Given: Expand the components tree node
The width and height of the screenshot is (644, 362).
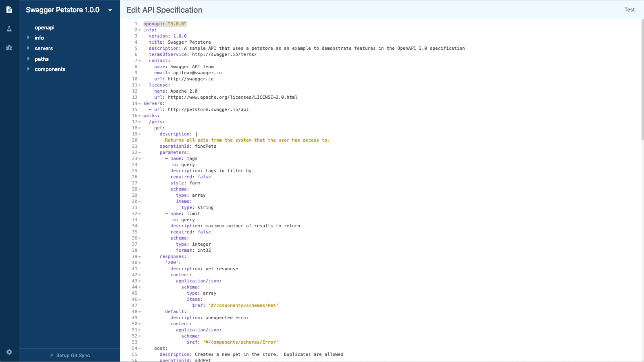Looking at the screenshot, I should pyautogui.click(x=28, y=69).
